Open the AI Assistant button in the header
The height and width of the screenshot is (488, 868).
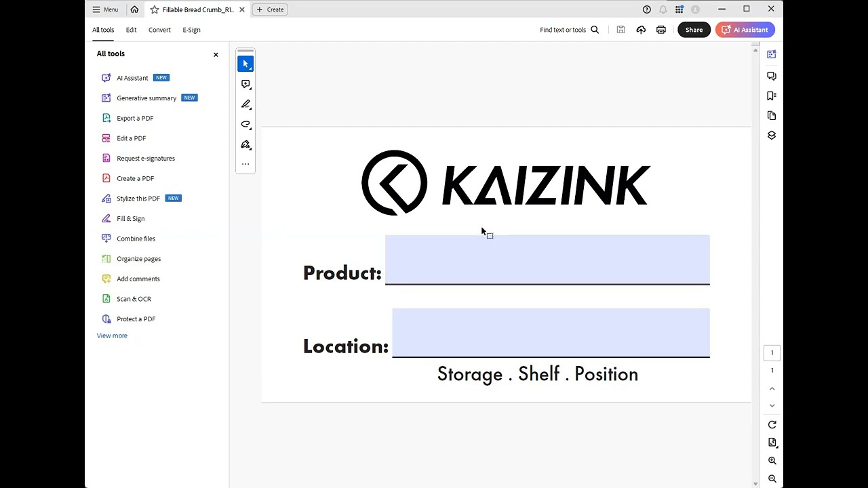pyautogui.click(x=745, y=30)
